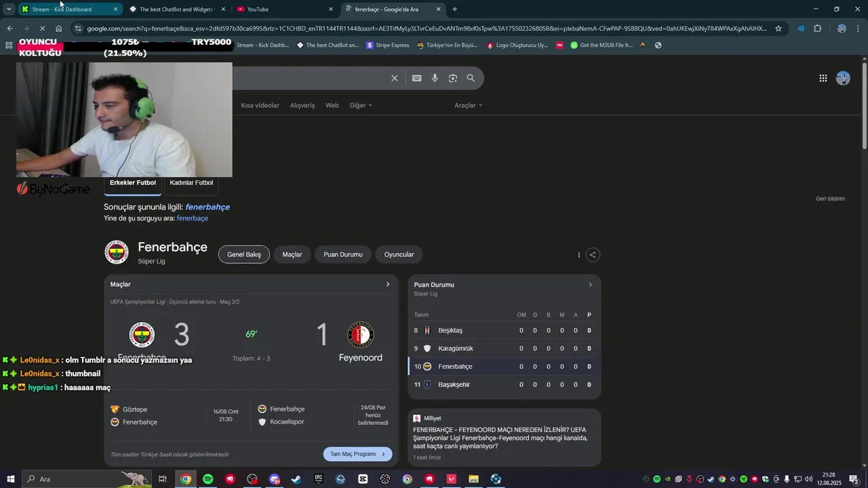Open the Fenerbahçe panel three-dot menu
Screen dimensions: 868x488
click(578, 255)
